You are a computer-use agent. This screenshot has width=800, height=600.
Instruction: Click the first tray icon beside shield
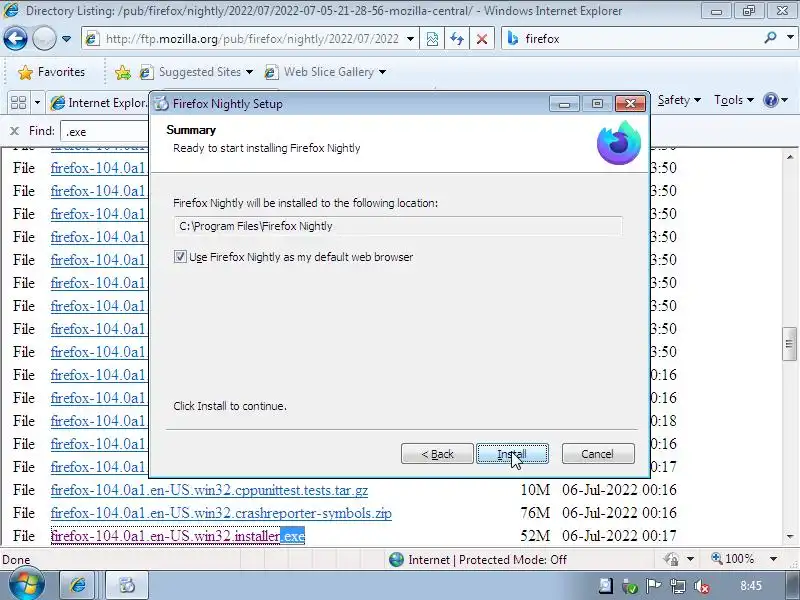[x=606, y=585]
